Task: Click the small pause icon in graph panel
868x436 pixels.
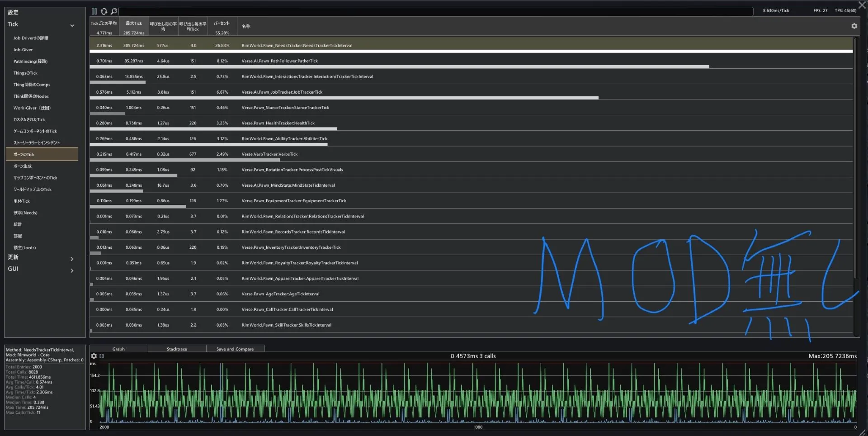Action: tap(102, 356)
